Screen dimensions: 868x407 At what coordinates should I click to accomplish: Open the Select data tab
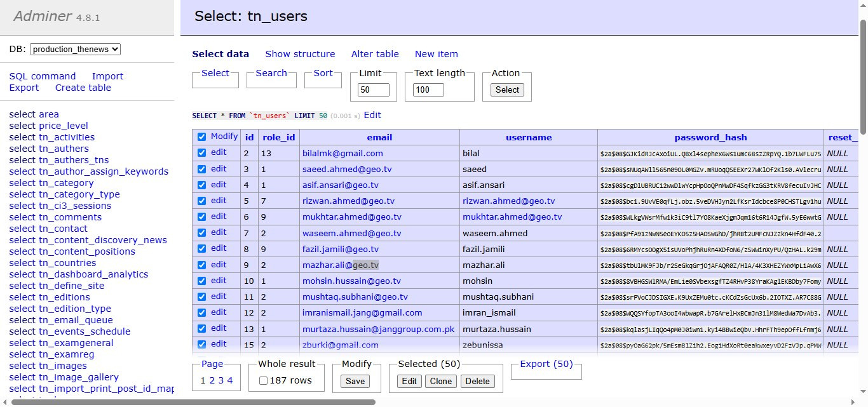[220, 54]
